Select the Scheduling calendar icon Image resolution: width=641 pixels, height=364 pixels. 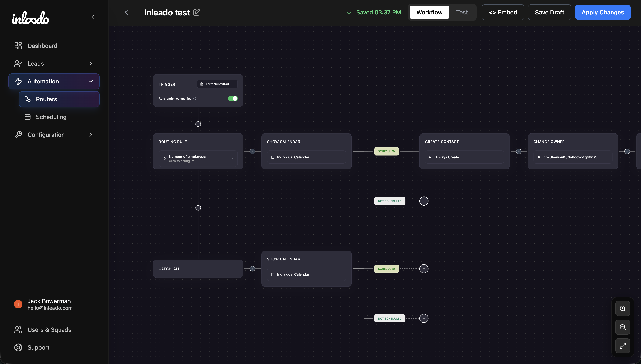click(x=28, y=117)
